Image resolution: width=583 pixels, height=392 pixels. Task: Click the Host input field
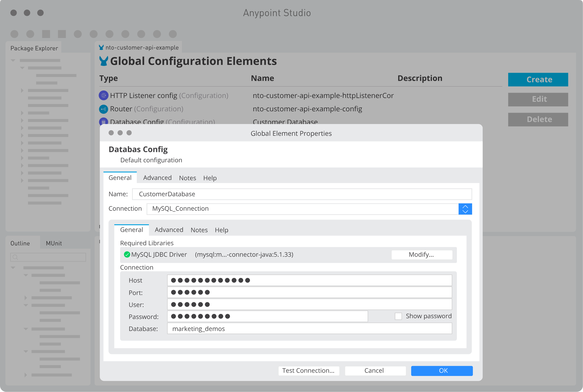pyautogui.click(x=309, y=280)
